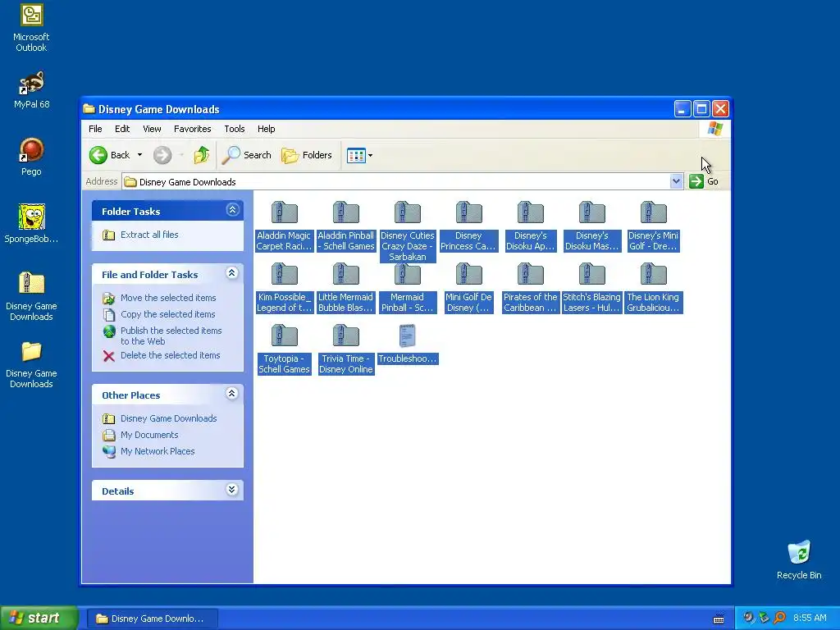
Task: Click Disney Game Downlo... taskbar button
Action: pyautogui.click(x=153, y=619)
